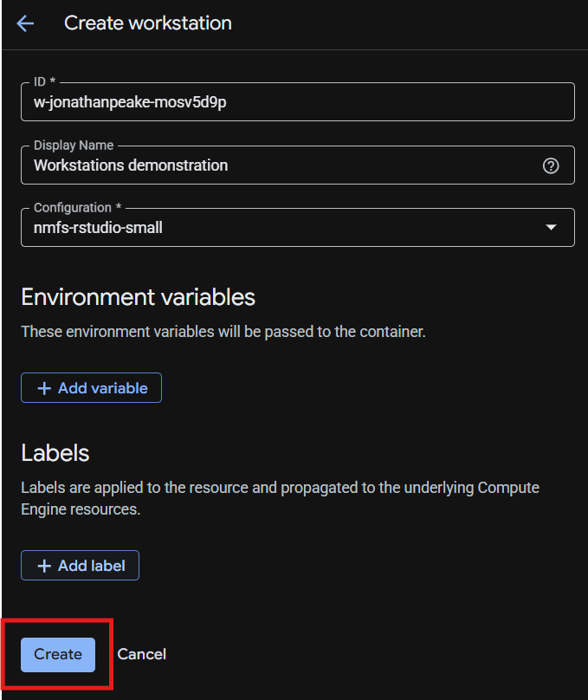This screenshot has width=588, height=700.
Task: Click the Configuration field label
Action: click(77, 208)
